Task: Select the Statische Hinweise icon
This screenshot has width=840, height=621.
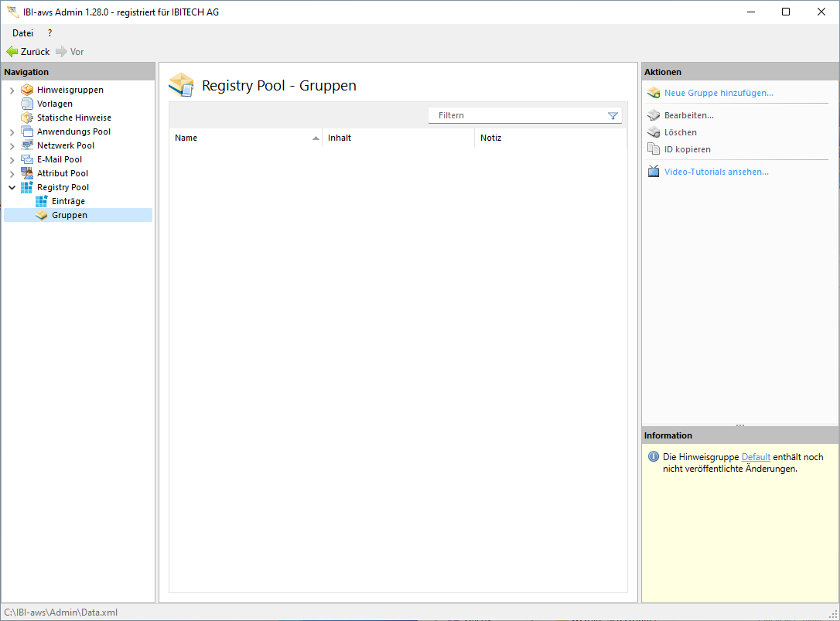Action: (27, 118)
